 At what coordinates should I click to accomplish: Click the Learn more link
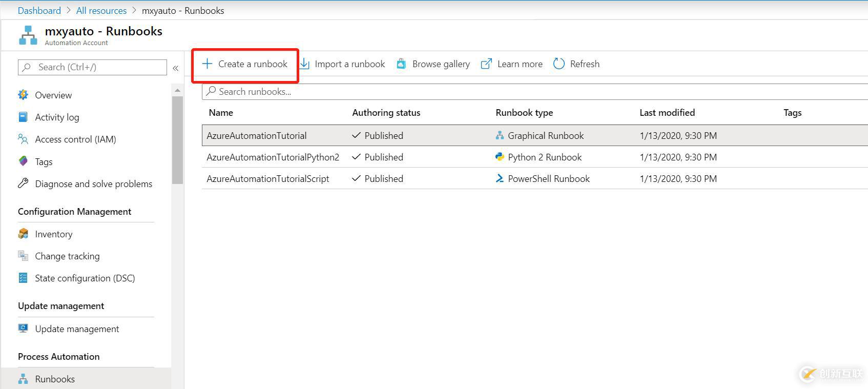click(x=512, y=64)
